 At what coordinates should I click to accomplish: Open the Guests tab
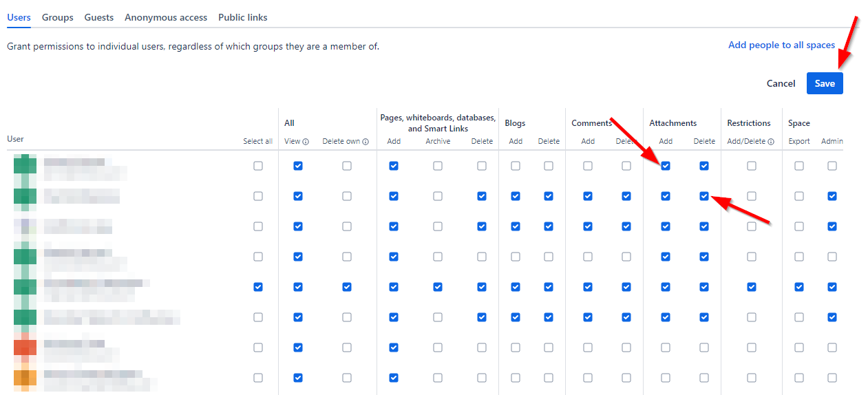(98, 17)
